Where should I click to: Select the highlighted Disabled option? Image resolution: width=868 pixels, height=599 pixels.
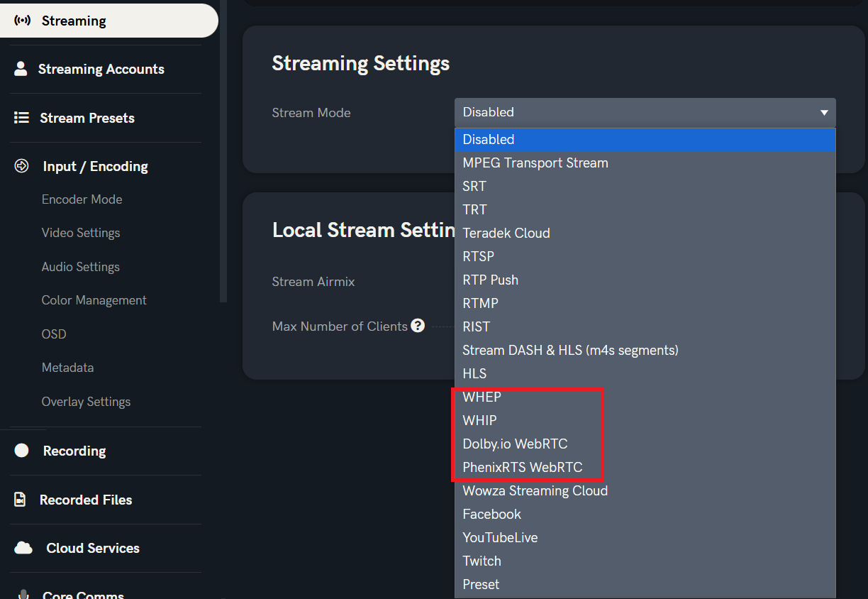489,140
